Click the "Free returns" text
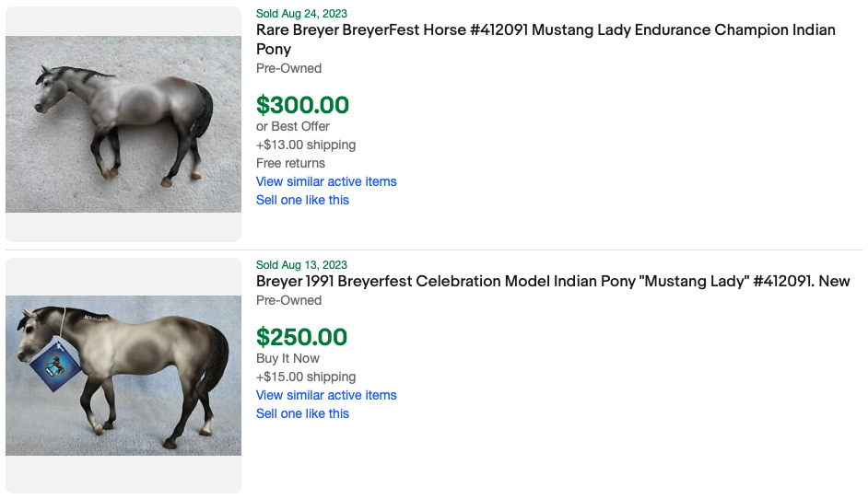Viewport: 868px width, 499px height. coord(290,163)
